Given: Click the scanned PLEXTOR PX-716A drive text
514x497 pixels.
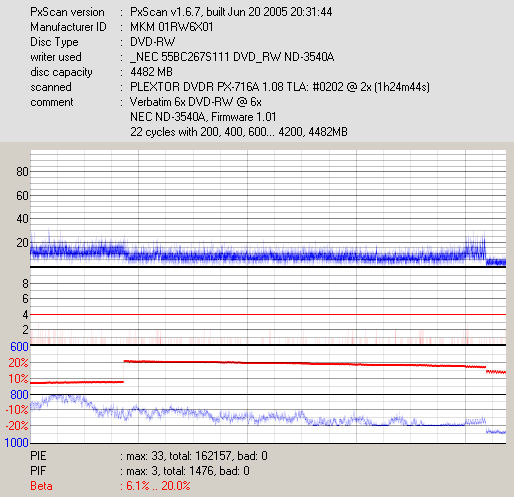Looking at the screenshot, I should pyautogui.click(x=280, y=87).
